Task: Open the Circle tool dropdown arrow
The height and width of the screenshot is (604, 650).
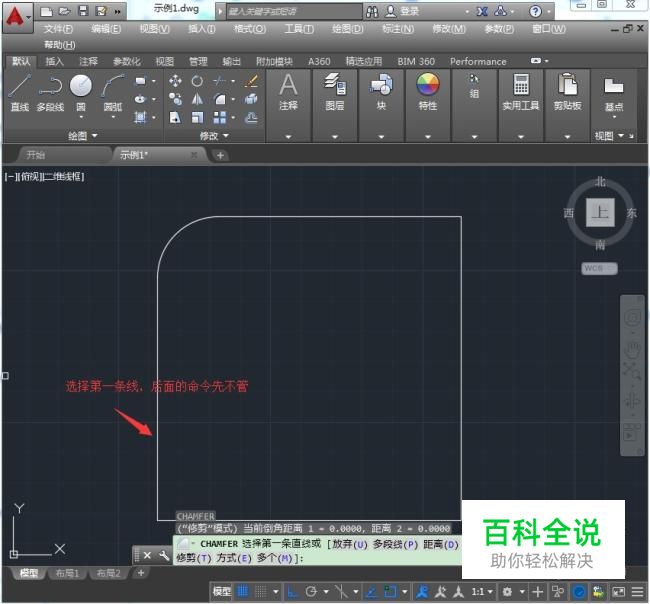Action: (x=81, y=117)
